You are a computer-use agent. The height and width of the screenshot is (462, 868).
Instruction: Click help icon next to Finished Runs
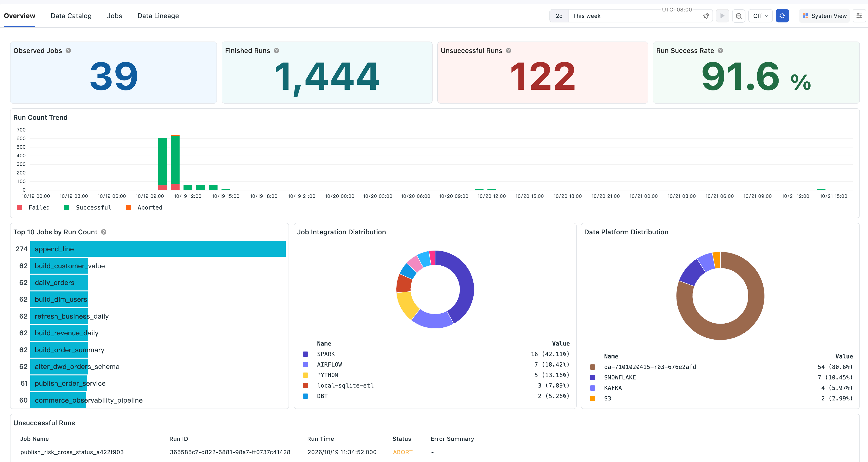pyautogui.click(x=276, y=51)
